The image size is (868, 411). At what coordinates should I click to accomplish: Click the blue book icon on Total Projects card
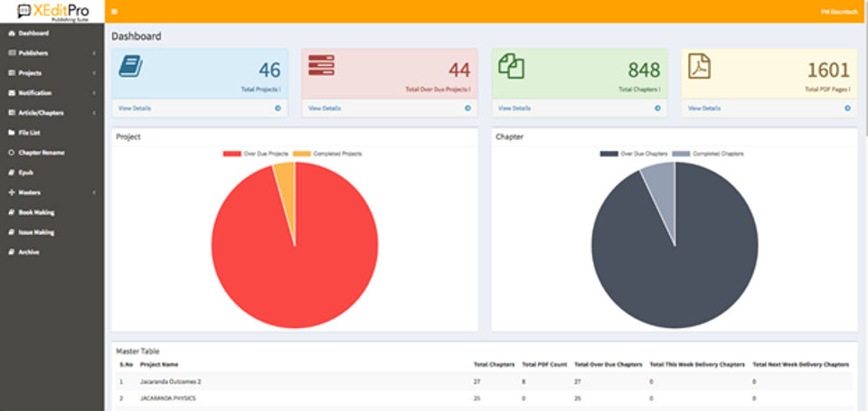pyautogui.click(x=130, y=66)
